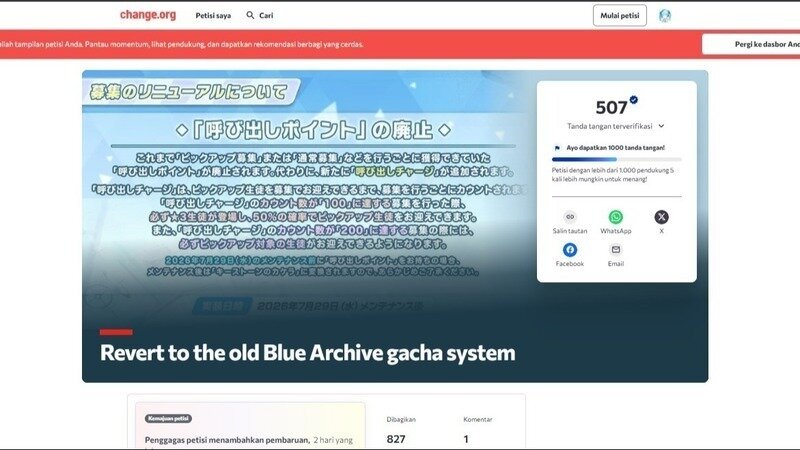
Task: Open the Penggagas petisi menambahkan pembaruan update
Action: (228, 440)
